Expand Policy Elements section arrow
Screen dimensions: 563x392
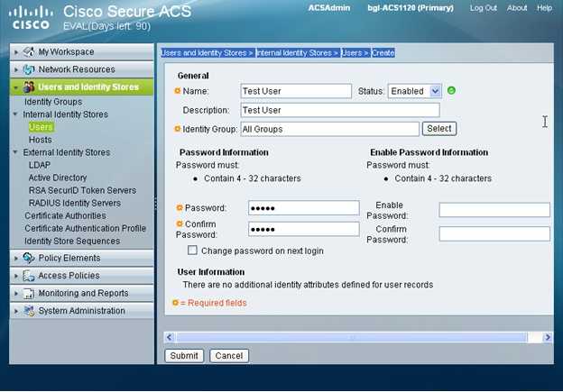pyautogui.click(x=16, y=259)
